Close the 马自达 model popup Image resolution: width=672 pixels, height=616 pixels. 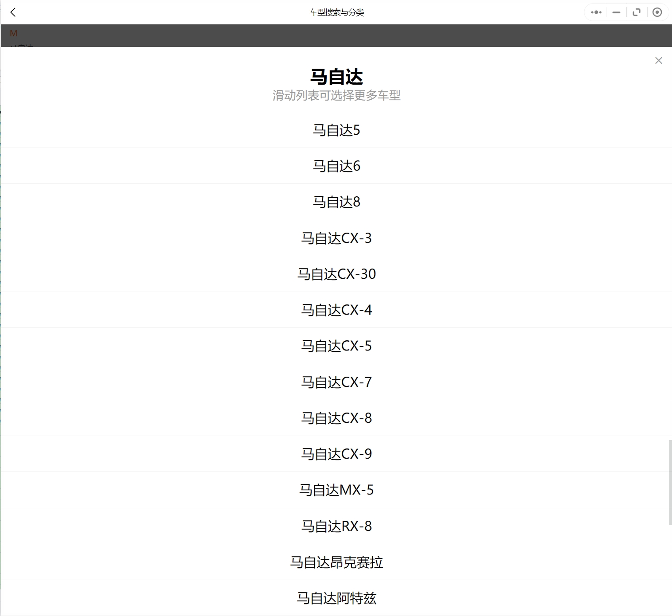click(x=659, y=61)
